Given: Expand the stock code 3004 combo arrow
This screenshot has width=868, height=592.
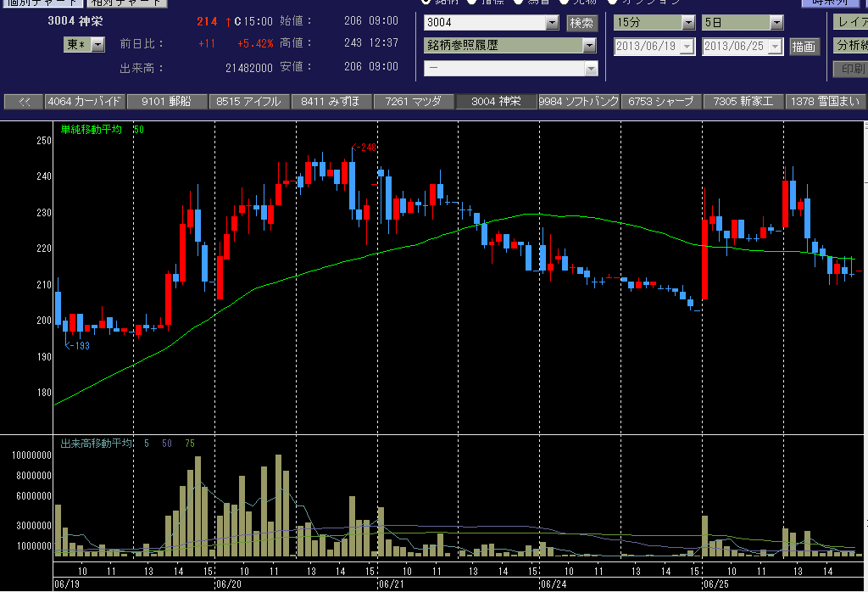Looking at the screenshot, I should coord(553,23).
